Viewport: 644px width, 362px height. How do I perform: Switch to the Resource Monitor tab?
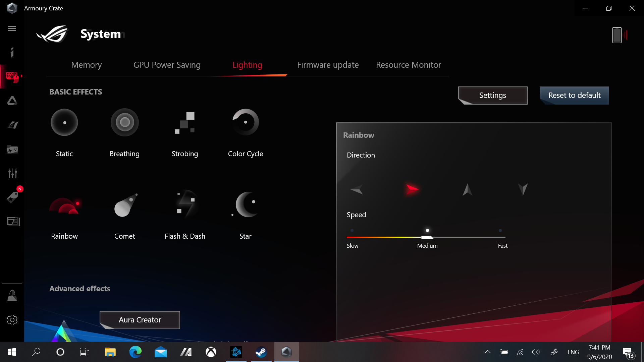pos(409,65)
